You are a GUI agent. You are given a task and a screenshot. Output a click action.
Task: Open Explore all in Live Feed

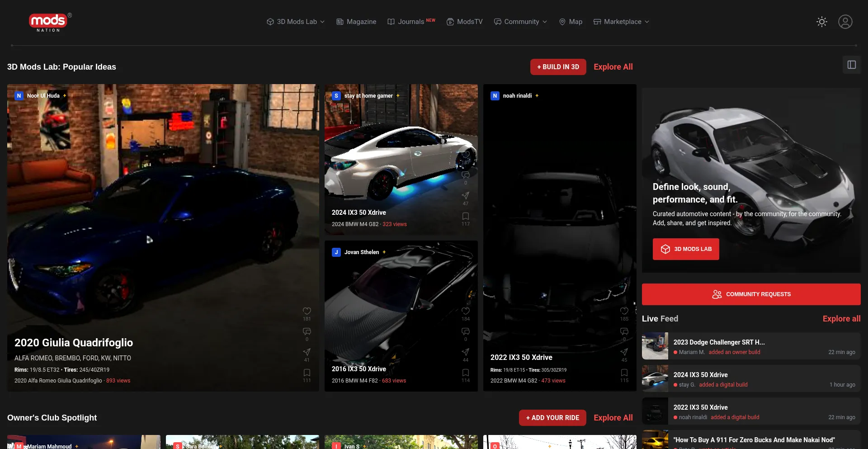coord(842,319)
